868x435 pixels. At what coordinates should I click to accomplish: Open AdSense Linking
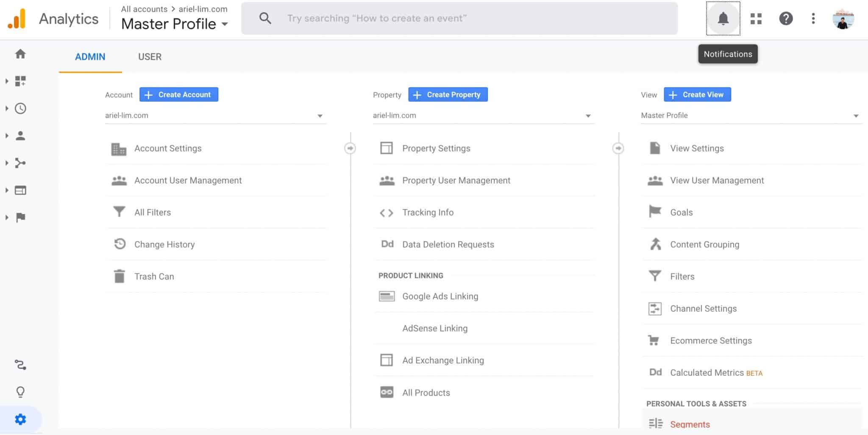[x=484, y=328]
